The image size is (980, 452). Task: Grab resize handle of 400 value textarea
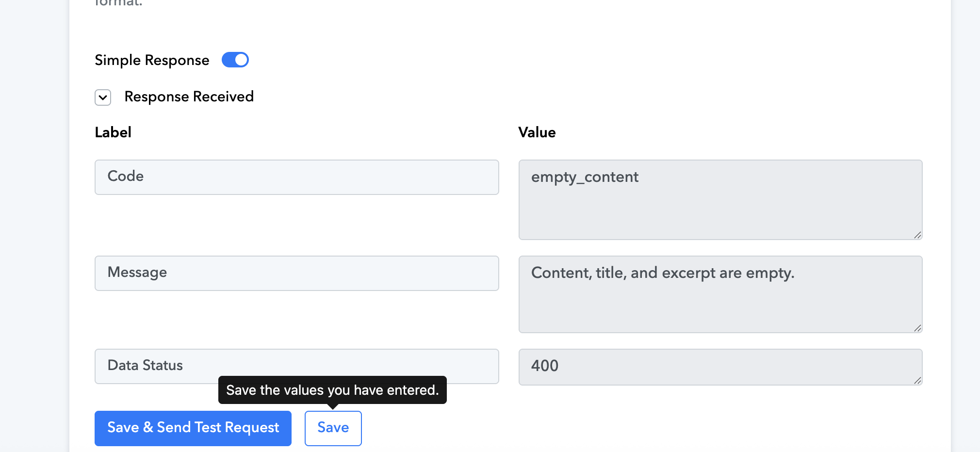[x=917, y=380]
